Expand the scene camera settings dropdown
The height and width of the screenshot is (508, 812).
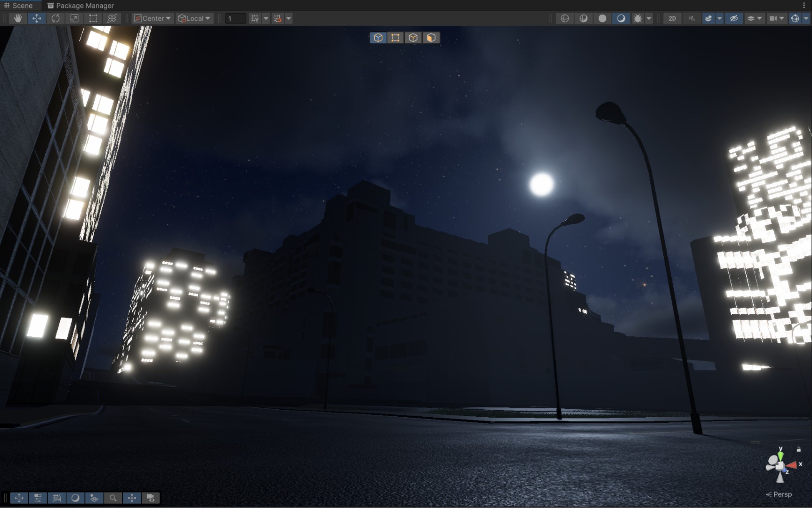point(782,18)
